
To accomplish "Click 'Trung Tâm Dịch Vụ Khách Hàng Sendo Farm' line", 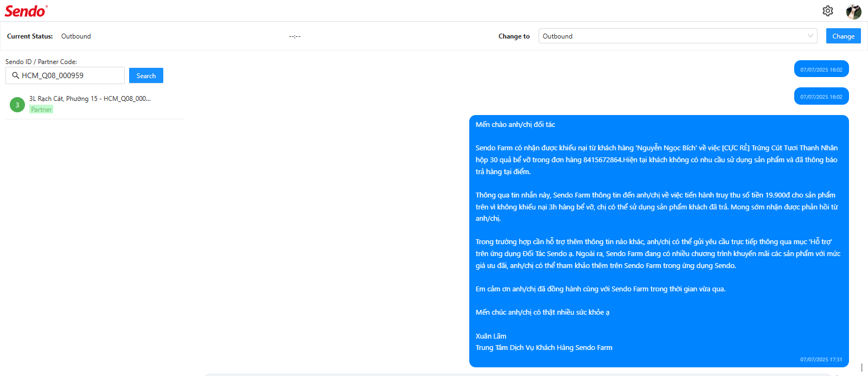I will coord(544,348).
